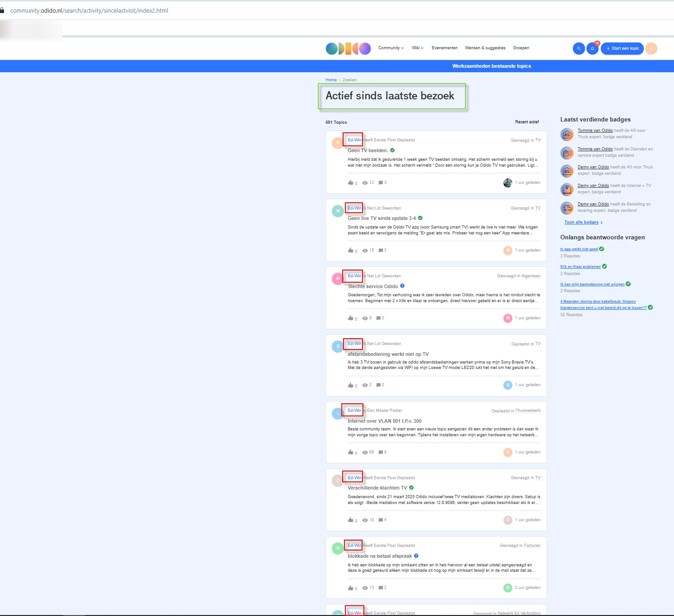674x616 pixels.
Task: Open answered question 'tv app werkt niet goed'
Action: pyautogui.click(x=579, y=249)
